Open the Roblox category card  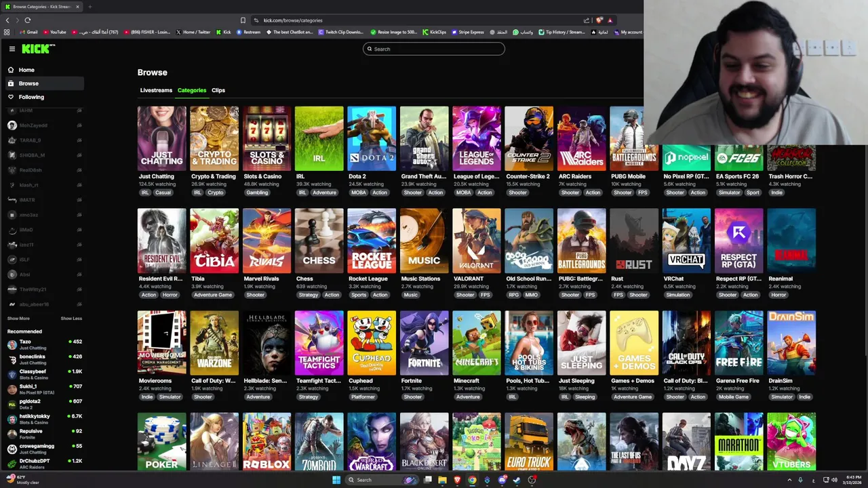(267, 442)
